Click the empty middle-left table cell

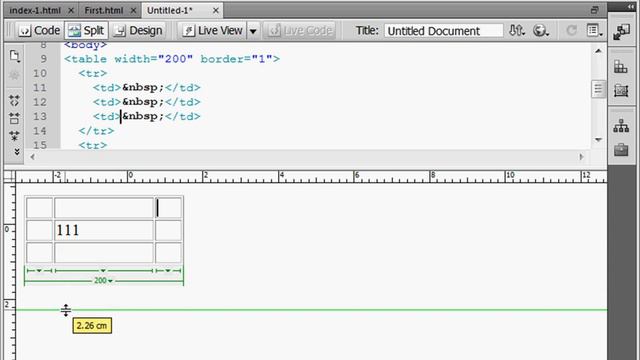(40, 231)
